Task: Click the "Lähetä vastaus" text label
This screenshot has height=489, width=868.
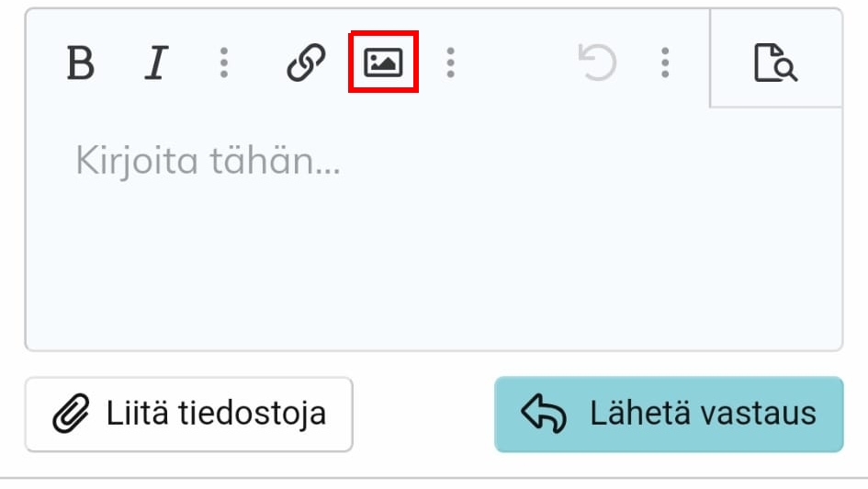Action: (x=703, y=414)
